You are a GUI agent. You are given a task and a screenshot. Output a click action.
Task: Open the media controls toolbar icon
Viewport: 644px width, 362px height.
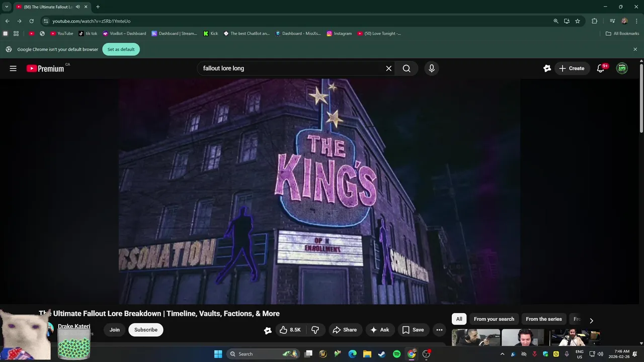612,21
